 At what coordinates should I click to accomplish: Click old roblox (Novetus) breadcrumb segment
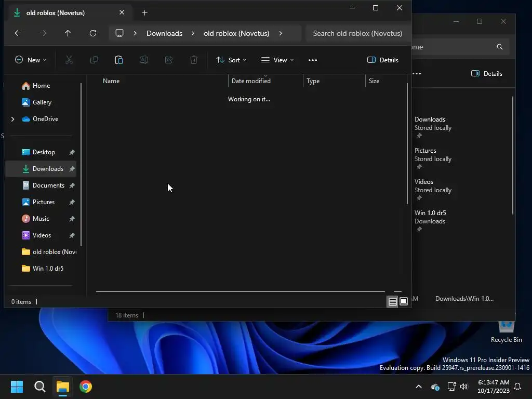[x=236, y=33]
